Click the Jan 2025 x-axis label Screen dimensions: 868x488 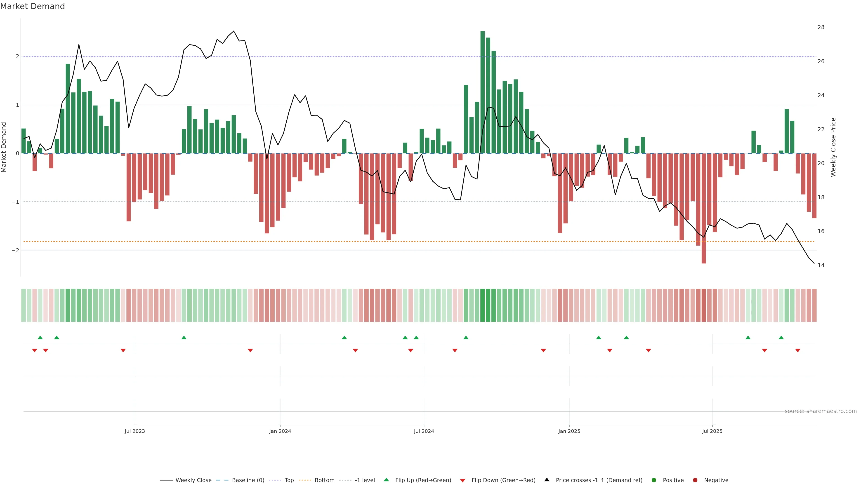point(569,431)
